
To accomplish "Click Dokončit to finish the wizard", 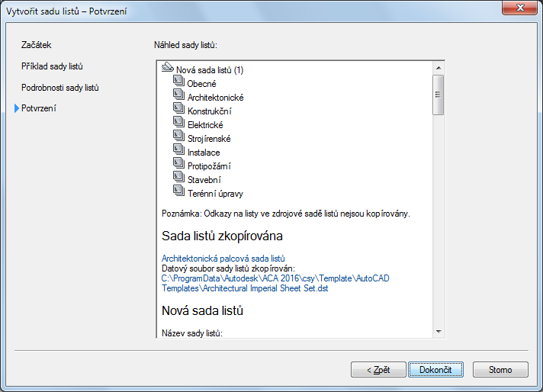I will tap(435, 370).
